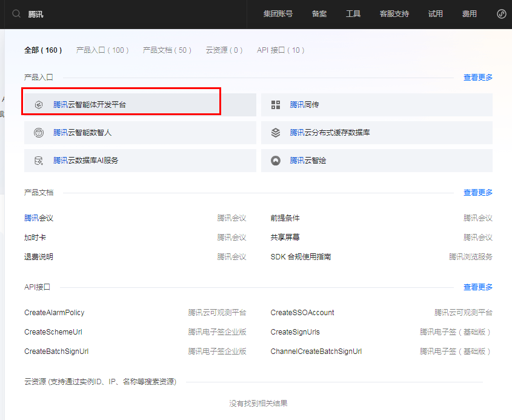Open the 腾讯会议 document link
The height and width of the screenshot is (420, 512).
coord(39,218)
